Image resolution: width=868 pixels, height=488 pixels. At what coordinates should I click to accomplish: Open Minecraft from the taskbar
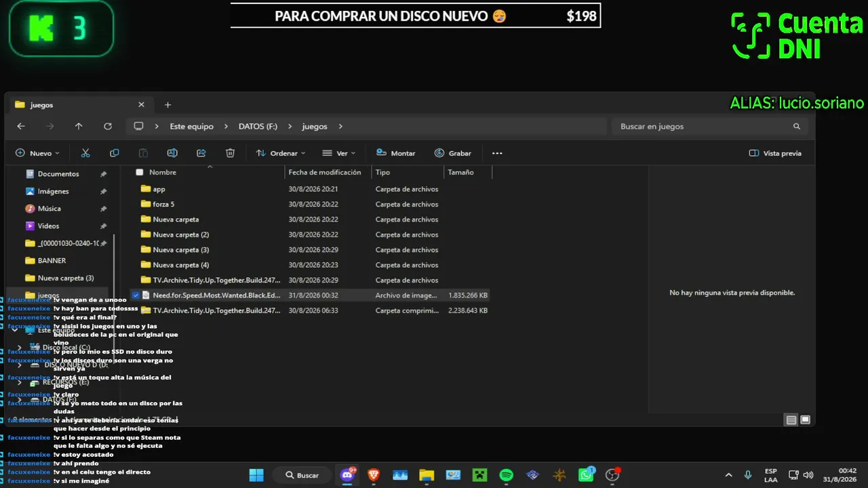(x=479, y=475)
